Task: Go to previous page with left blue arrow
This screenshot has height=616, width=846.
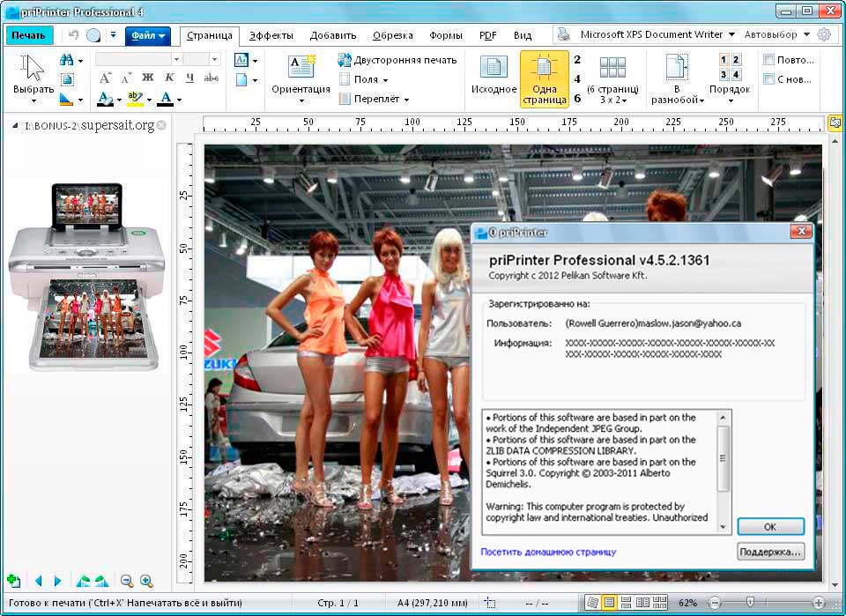Action: pyautogui.click(x=38, y=581)
